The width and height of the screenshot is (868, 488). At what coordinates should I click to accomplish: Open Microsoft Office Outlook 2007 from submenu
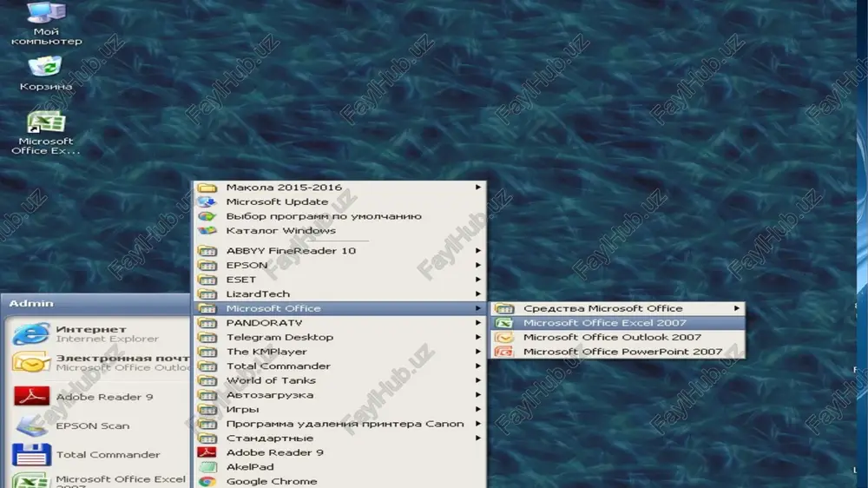tap(617, 337)
